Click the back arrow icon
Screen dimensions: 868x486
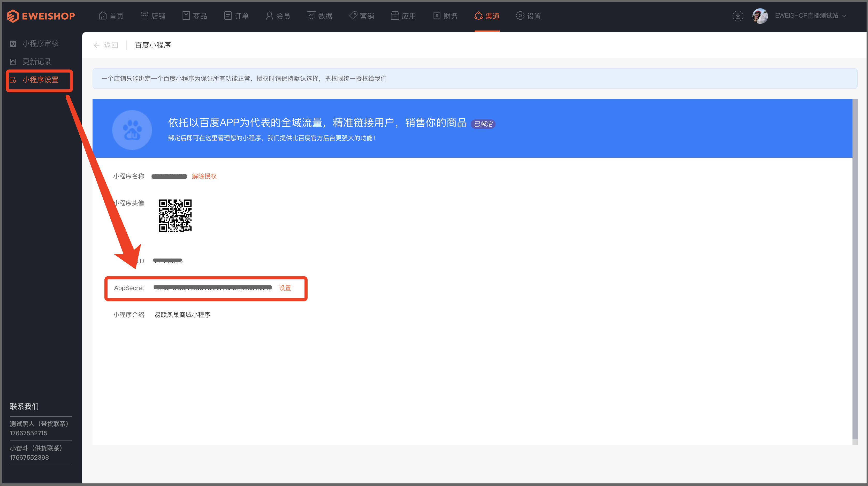(x=97, y=45)
